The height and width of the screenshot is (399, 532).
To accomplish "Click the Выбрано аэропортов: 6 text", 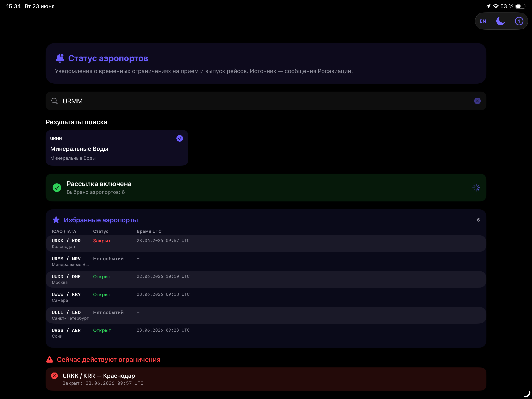I will tap(96, 192).
